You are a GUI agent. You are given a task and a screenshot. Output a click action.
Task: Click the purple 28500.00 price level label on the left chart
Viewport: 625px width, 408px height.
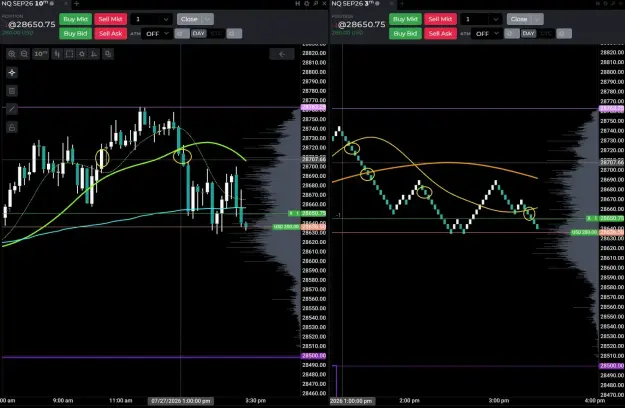point(314,356)
